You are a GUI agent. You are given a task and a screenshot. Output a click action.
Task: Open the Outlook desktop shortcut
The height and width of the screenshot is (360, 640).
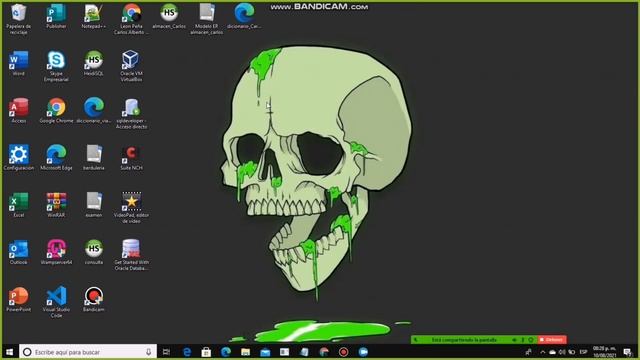pyautogui.click(x=18, y=252)
